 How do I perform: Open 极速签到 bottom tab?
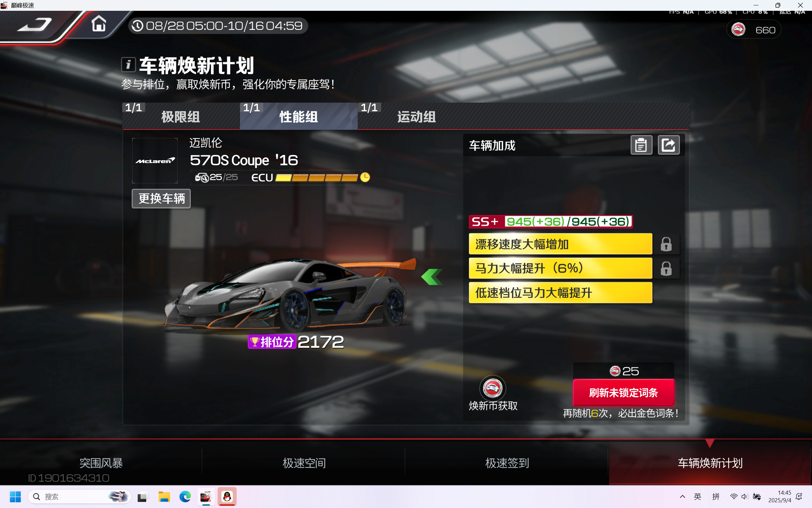[507, 463]
